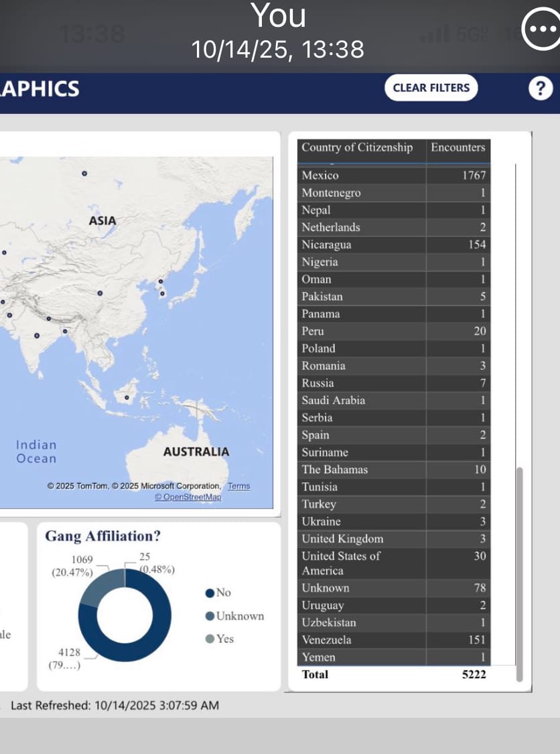The width and height of the screenshot is (560, 754).
Task: Open the map Terms link
Action: (x=238, y=486)
